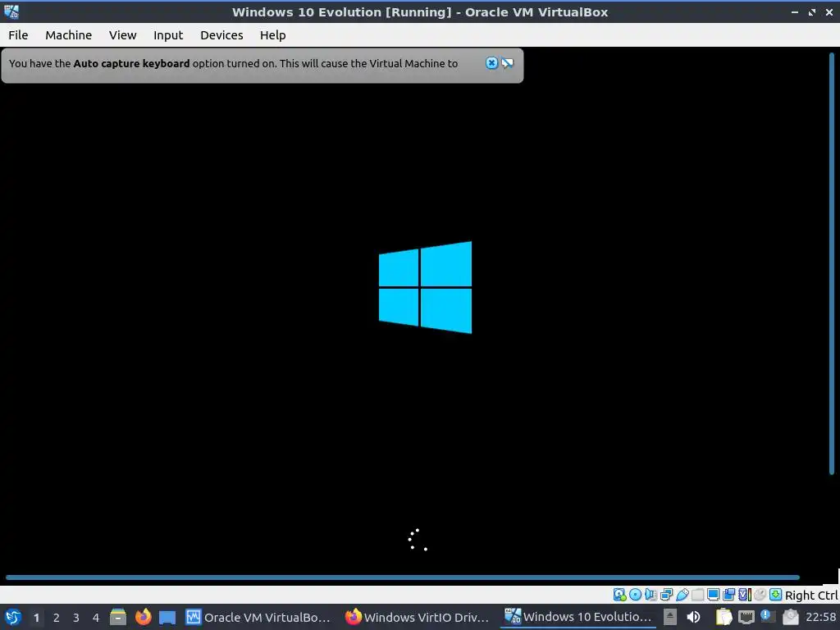Switch to workspace 1
Viewport: 840px width, 630px height.
[36, 618]
